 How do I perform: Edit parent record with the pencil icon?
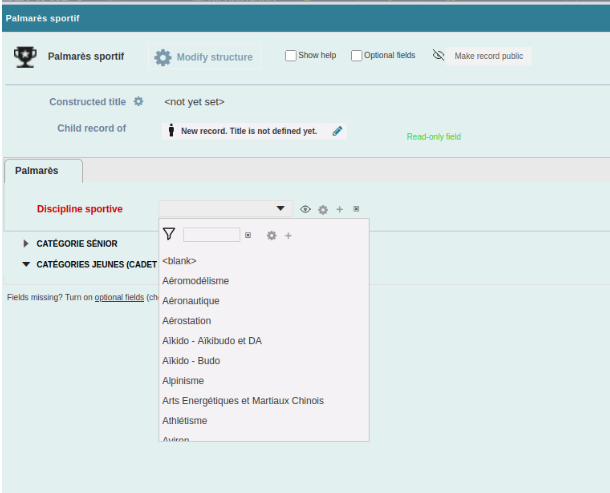(x=337, y=131)
